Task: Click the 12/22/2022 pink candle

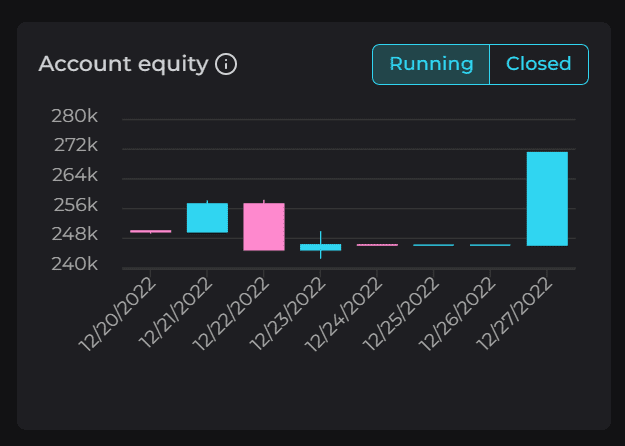Action: click(x=264, y=227)
